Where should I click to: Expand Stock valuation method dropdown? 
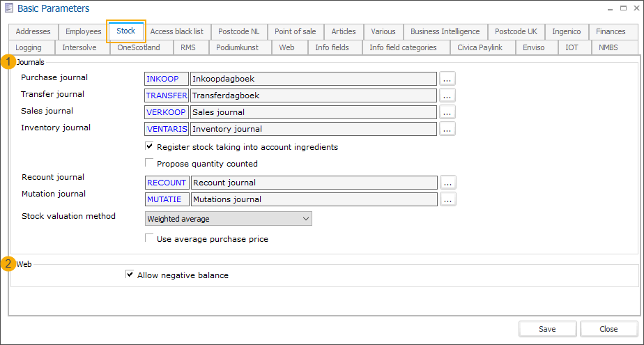[x=229, y=219]
